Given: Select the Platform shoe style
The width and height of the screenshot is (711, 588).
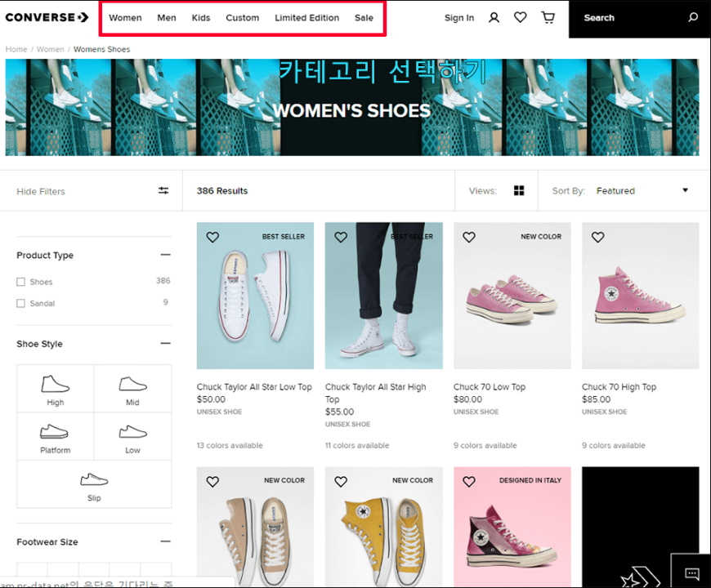Looking at the screenshot, I should coord(56,437).
